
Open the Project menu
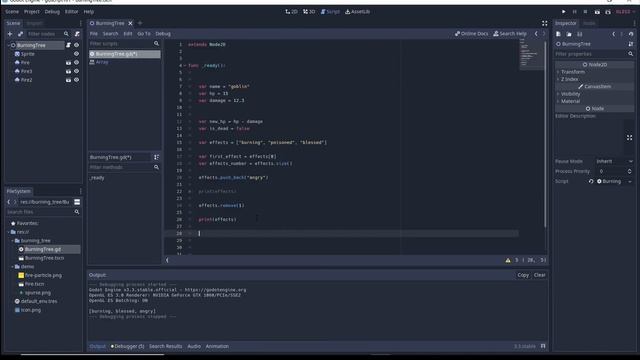31,12
